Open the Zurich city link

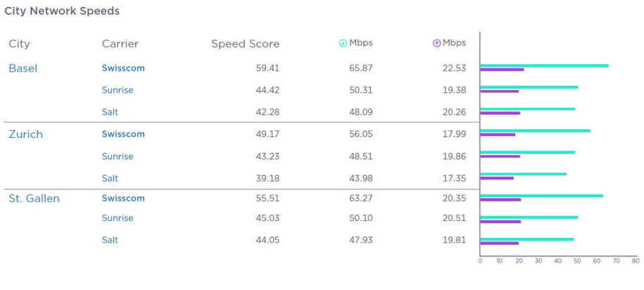click(x=25, y=134)
